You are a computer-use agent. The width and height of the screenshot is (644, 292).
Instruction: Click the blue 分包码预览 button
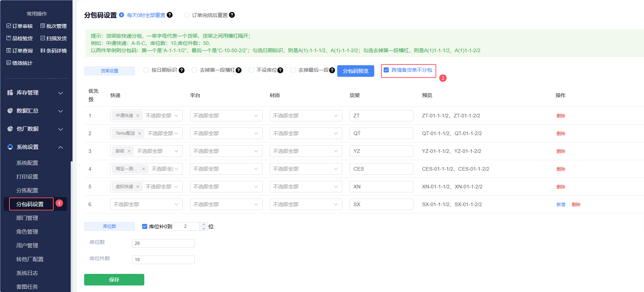(x=355, y=71)
